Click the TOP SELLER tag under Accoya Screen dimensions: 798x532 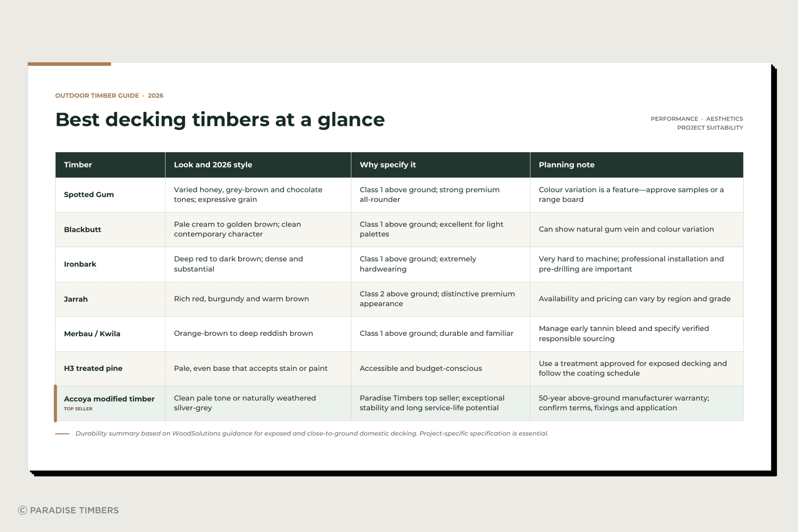78,409
